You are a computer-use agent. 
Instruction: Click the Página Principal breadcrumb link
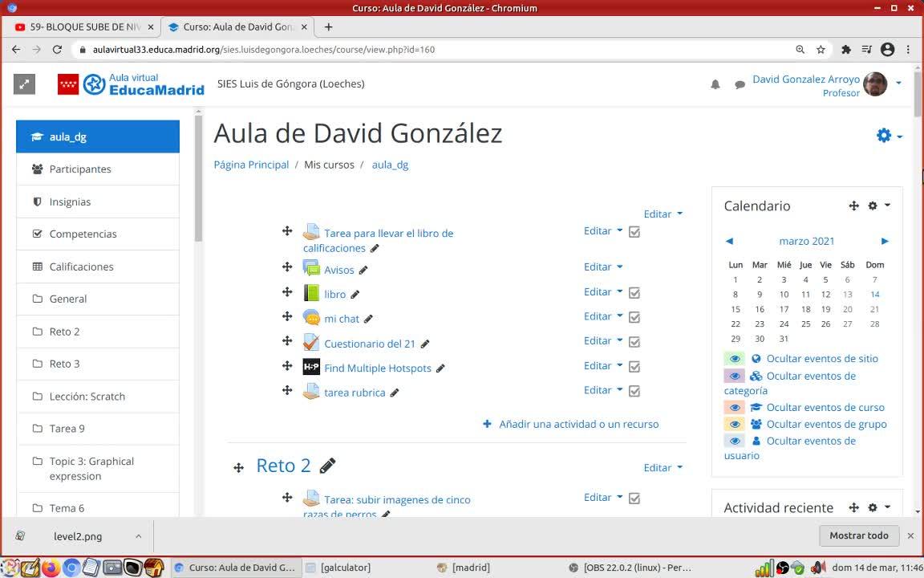(251, 165)
